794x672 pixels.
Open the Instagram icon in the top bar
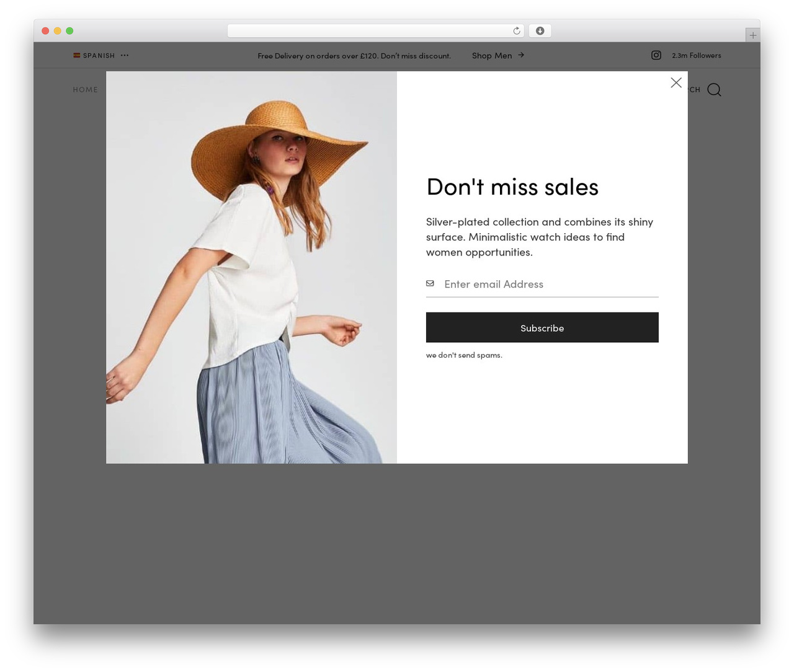pyautogui.click(x=656, y=55)
